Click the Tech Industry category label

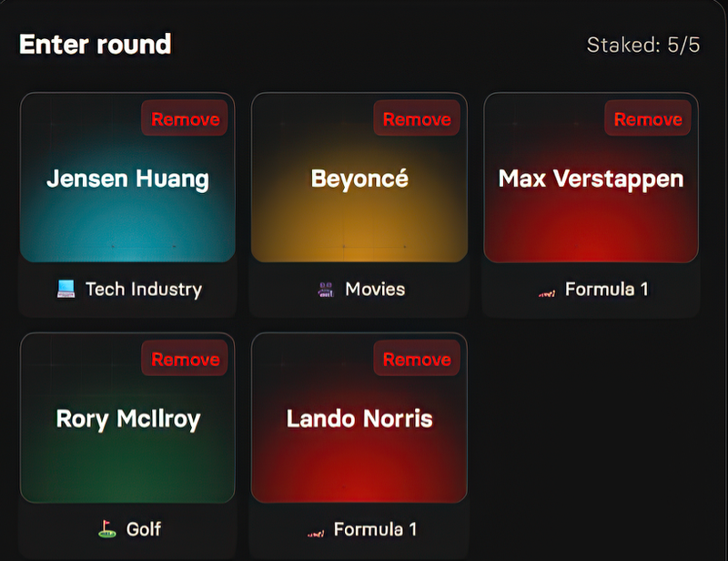143,290
